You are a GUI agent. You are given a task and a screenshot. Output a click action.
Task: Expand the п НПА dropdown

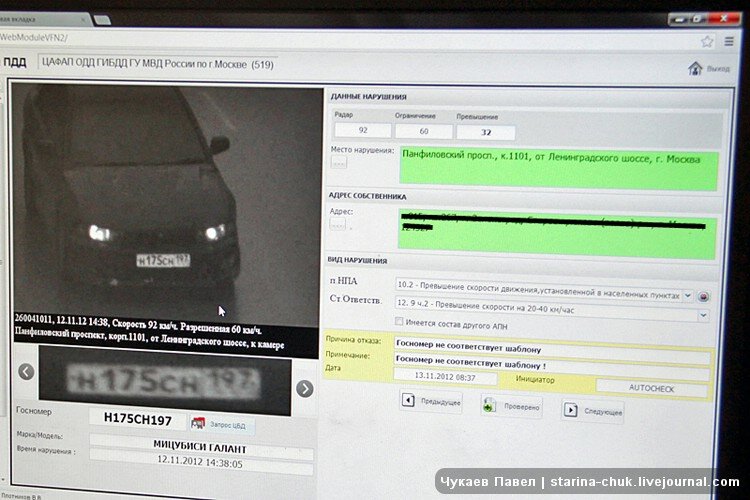pyautogui.click(x=688, y=296)
